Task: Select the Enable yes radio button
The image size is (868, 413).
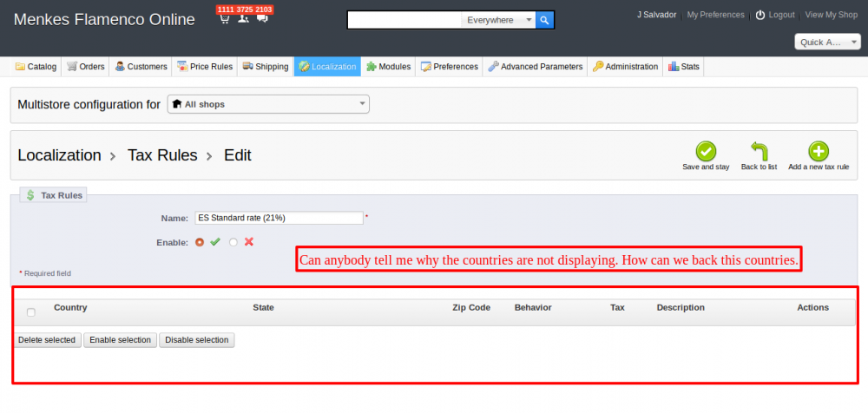Action: 200,242
